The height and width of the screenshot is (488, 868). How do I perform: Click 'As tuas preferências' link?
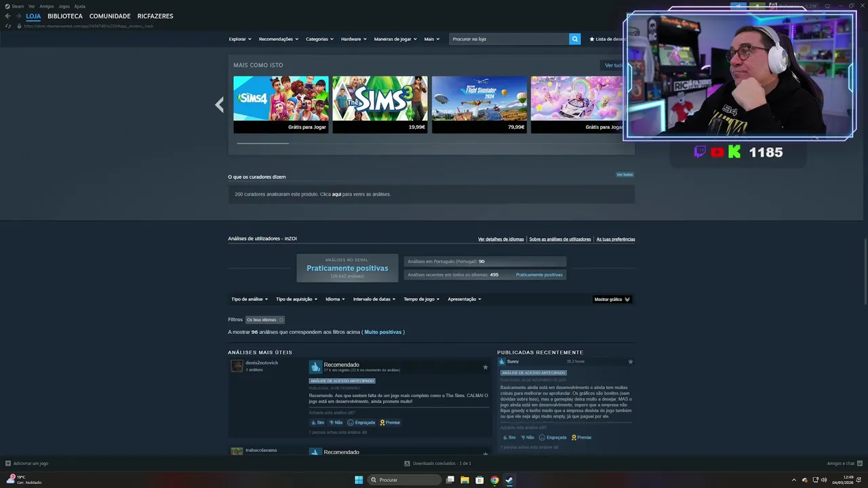616,239
